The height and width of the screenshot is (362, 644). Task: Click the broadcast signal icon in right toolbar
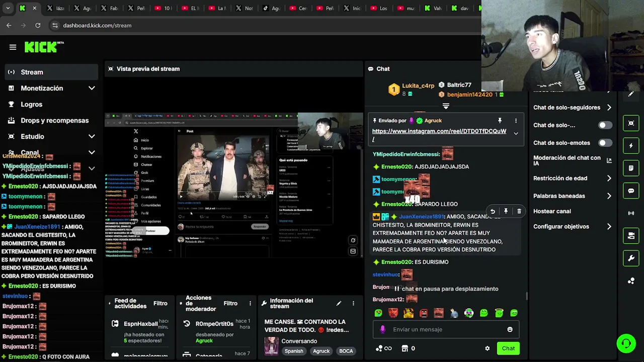631,213
